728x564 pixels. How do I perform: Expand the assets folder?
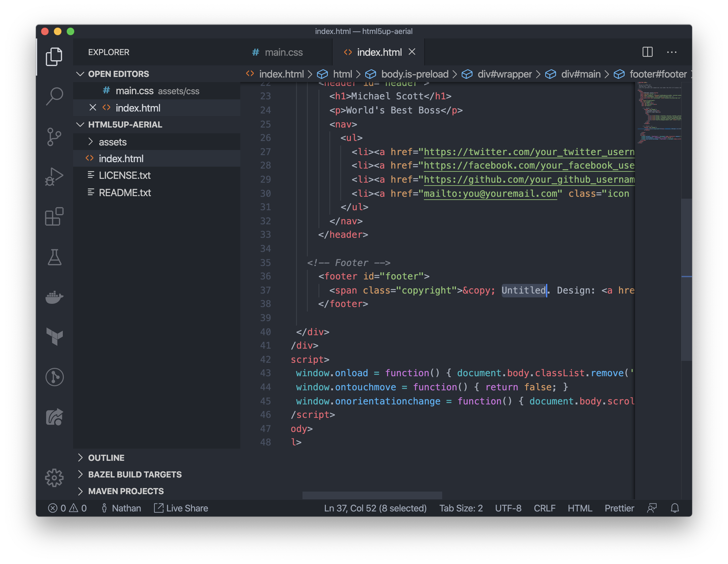[x=113, y=142]
